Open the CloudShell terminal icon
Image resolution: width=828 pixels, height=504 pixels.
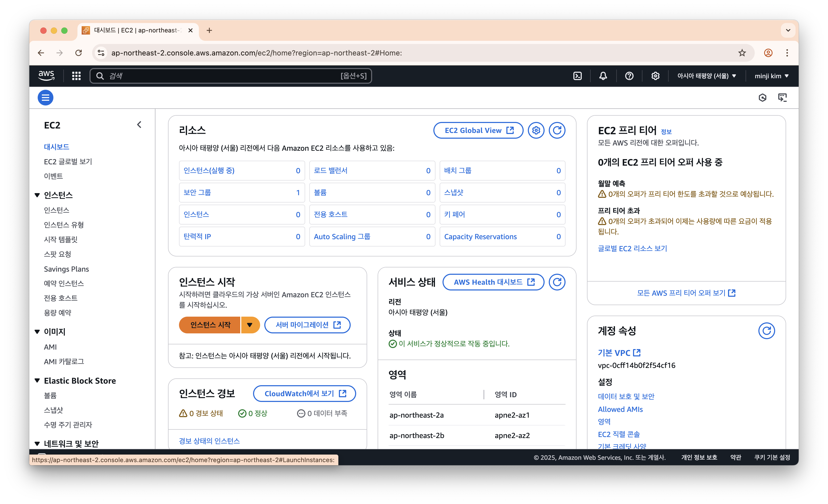point(577,76)
